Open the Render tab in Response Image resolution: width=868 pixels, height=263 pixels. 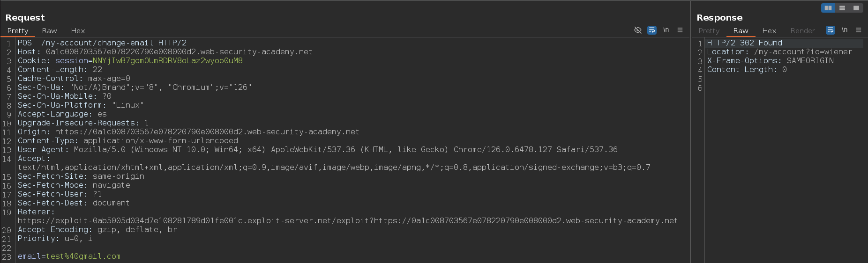pyautogui.click(x=802, y=31)
